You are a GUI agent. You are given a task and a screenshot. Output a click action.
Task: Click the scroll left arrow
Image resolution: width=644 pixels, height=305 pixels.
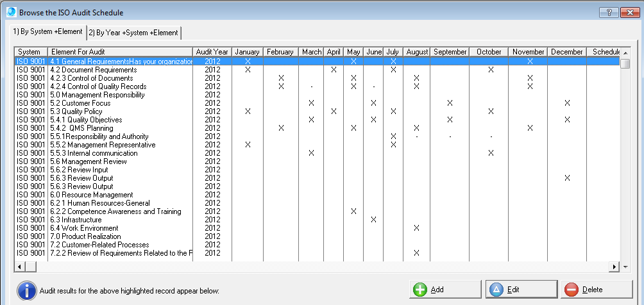(19, 266)
